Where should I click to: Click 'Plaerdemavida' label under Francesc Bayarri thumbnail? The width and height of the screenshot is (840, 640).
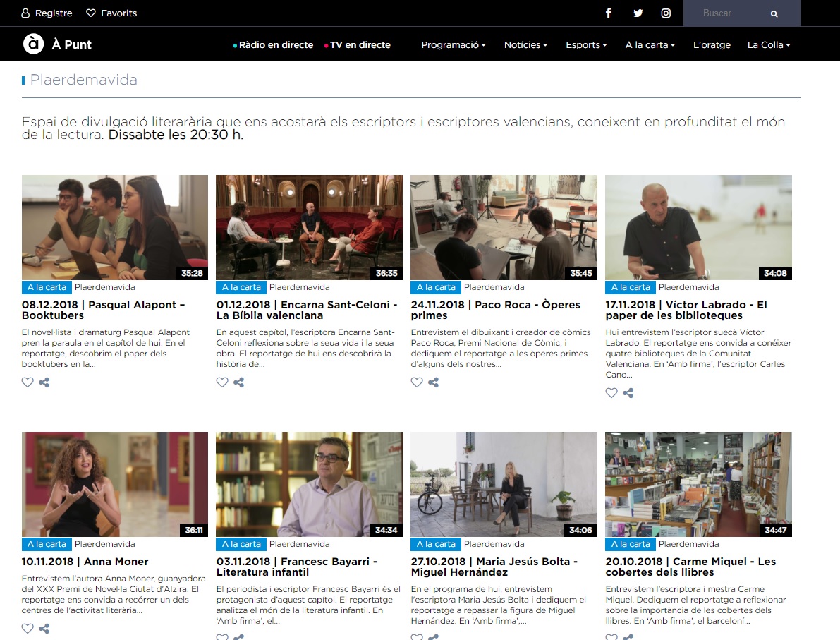(300, 543)
